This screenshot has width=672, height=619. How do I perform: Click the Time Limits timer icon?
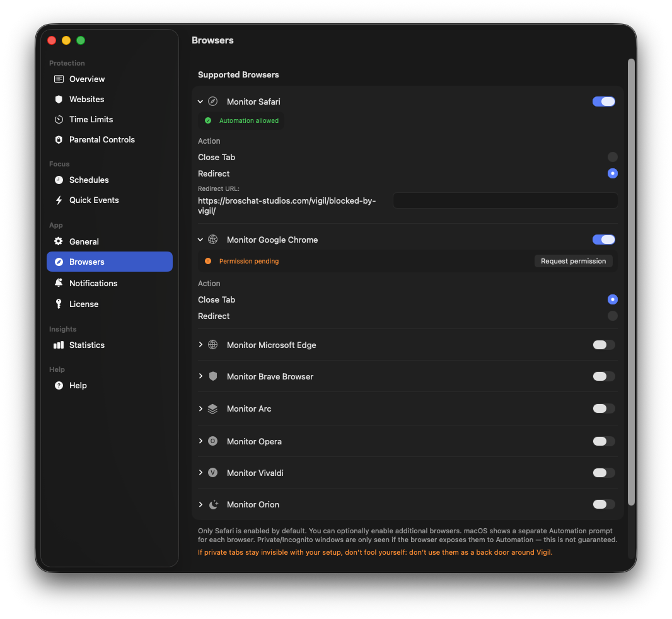tap(59, 119)
